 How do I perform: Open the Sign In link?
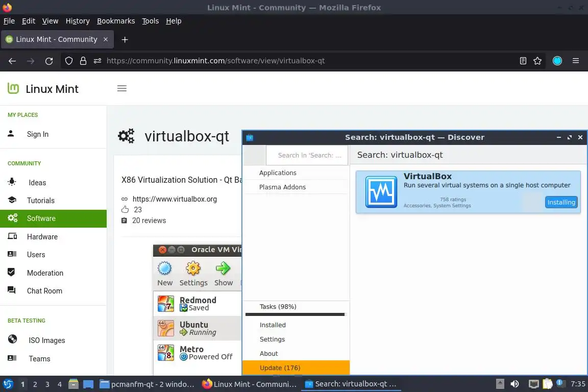pos(37,134)
